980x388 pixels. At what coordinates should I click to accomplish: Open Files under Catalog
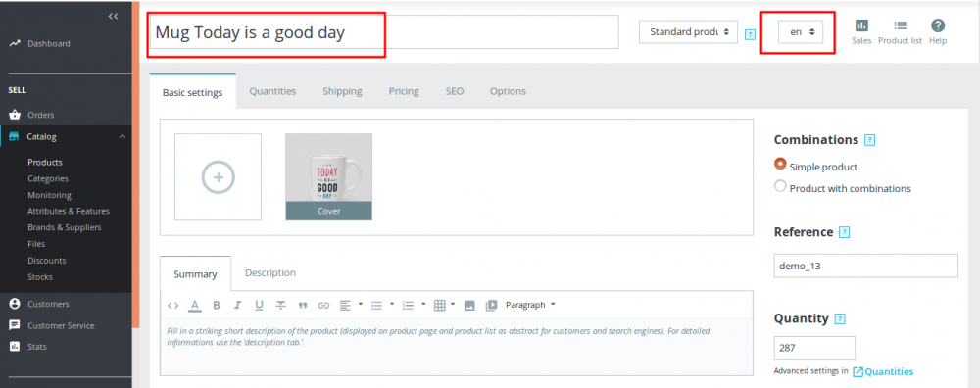tap(36, 244)
